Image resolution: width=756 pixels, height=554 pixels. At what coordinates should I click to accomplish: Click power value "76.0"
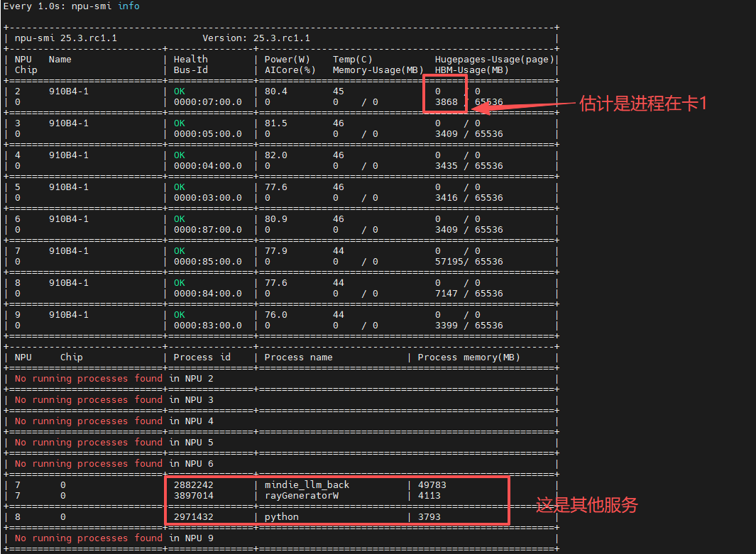276,314
